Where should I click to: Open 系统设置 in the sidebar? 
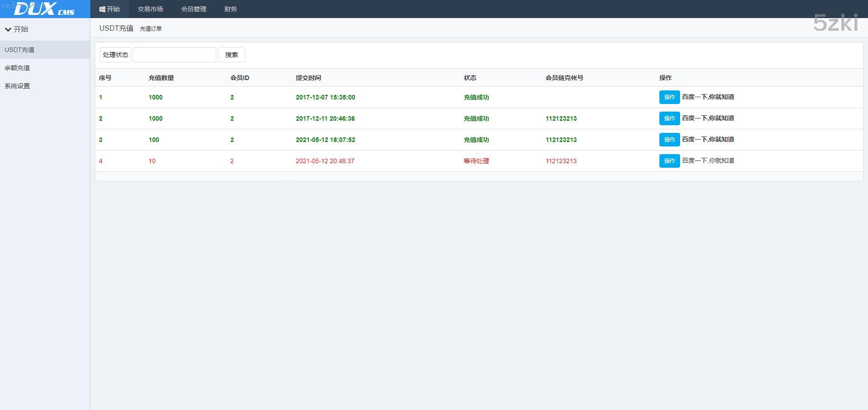click(x=17, y=86)
